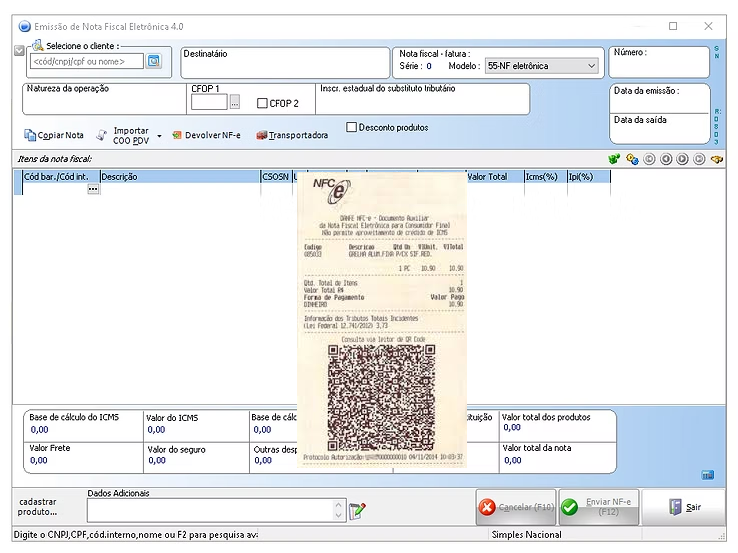738x553 pixels.
Task: Toggle the small checkbox left of client selector
Action: coord(19,50)
